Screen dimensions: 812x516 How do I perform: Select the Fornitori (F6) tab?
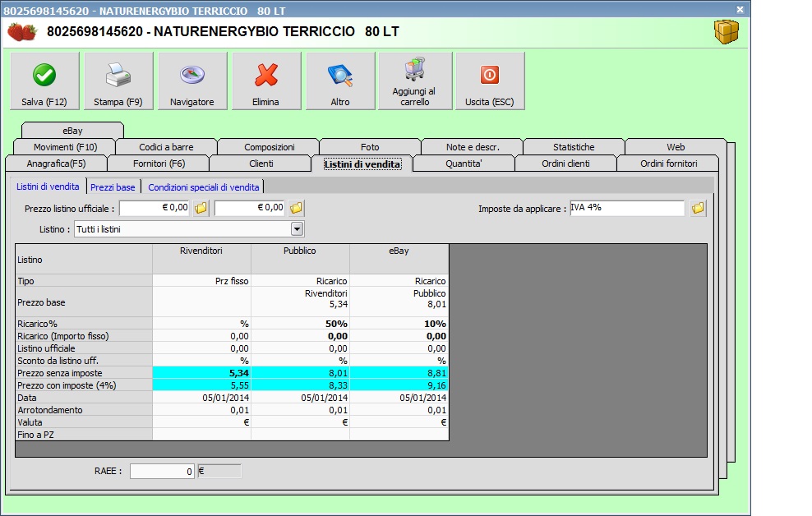(x=159, y=164)
